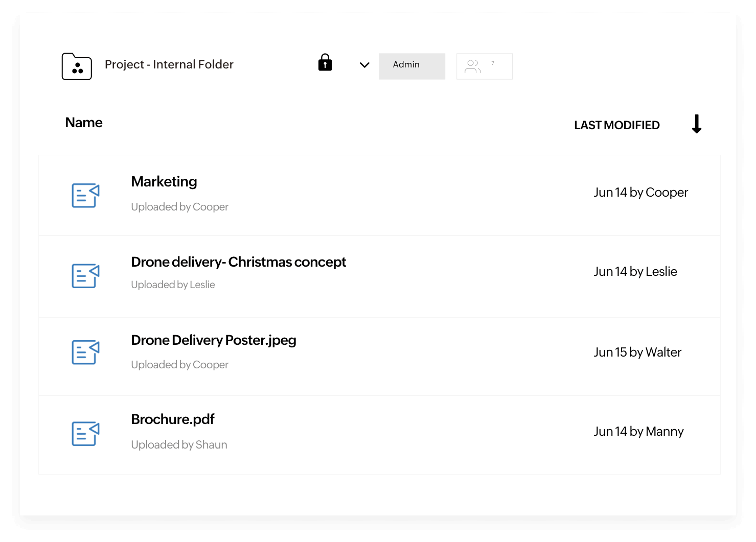Toggle the Admin permission setting

coord(412,65)
